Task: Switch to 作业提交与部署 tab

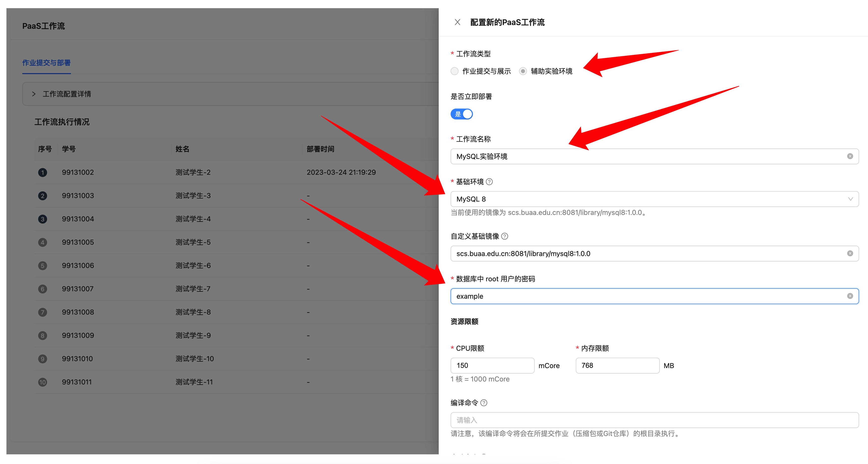Action: [x=47, y=63]
